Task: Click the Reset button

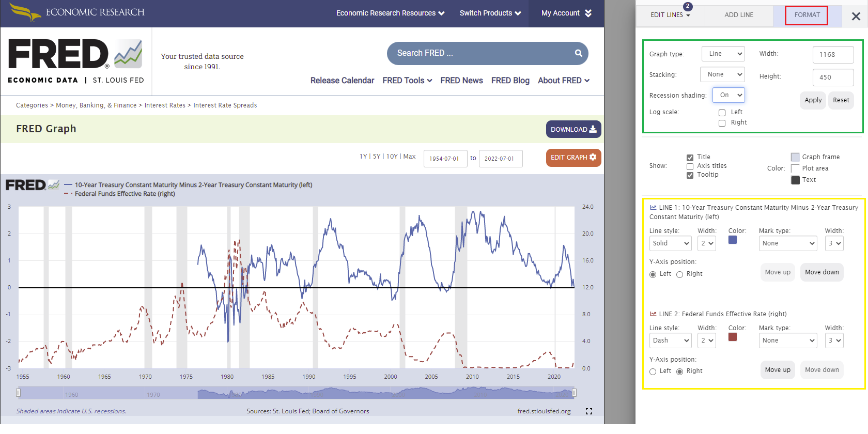Action: (841, 100)
